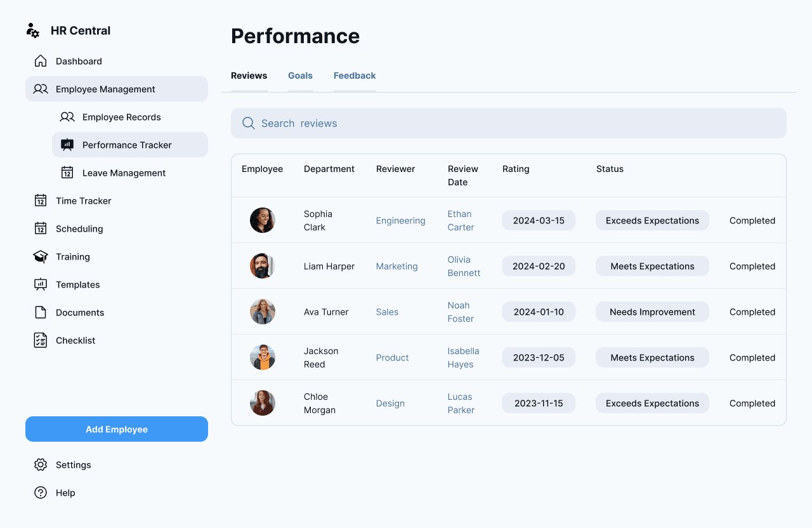Click the Add Employee button

tap(116, 429)
